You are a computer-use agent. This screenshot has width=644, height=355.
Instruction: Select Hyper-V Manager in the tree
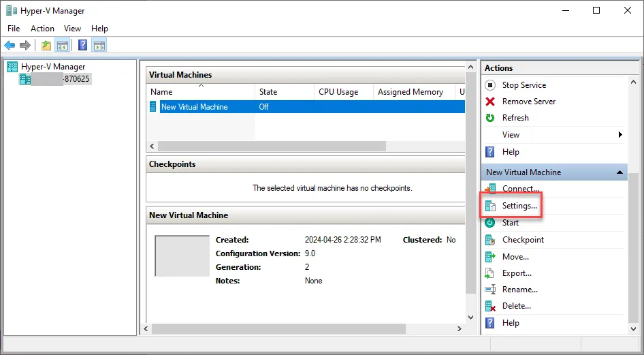[53, 67]
